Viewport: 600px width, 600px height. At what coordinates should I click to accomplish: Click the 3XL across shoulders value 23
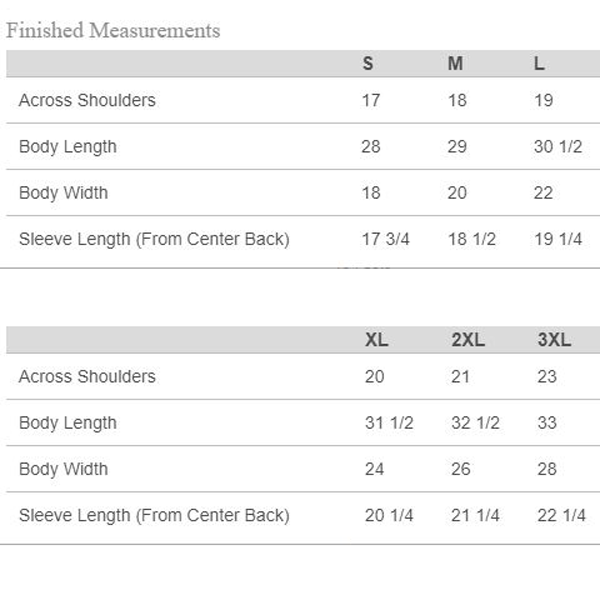tap(547, 377)
